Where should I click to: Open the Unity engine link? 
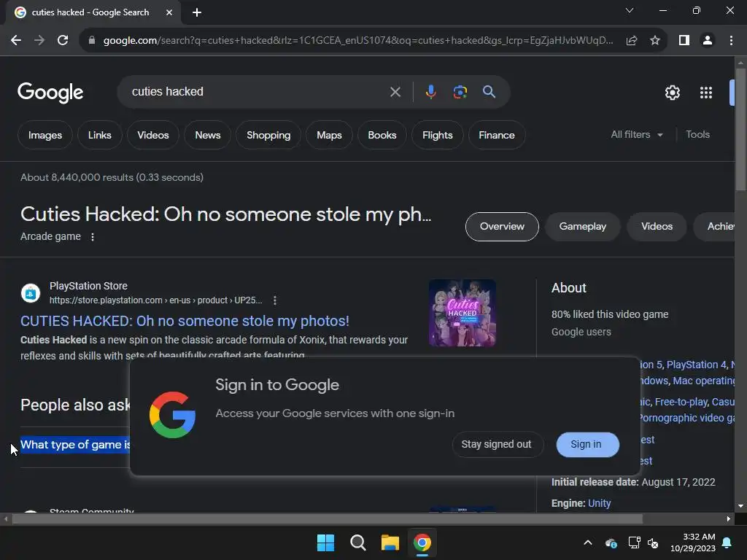pyautogui.click(x=600, y=503)
